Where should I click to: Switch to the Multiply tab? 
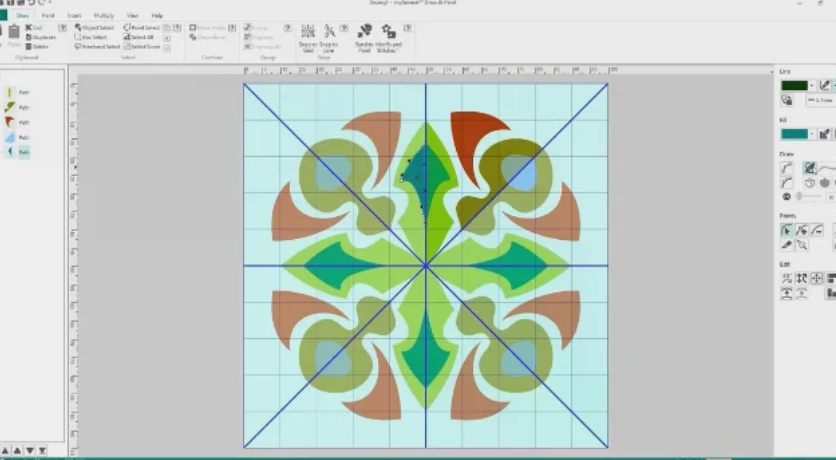103,16
